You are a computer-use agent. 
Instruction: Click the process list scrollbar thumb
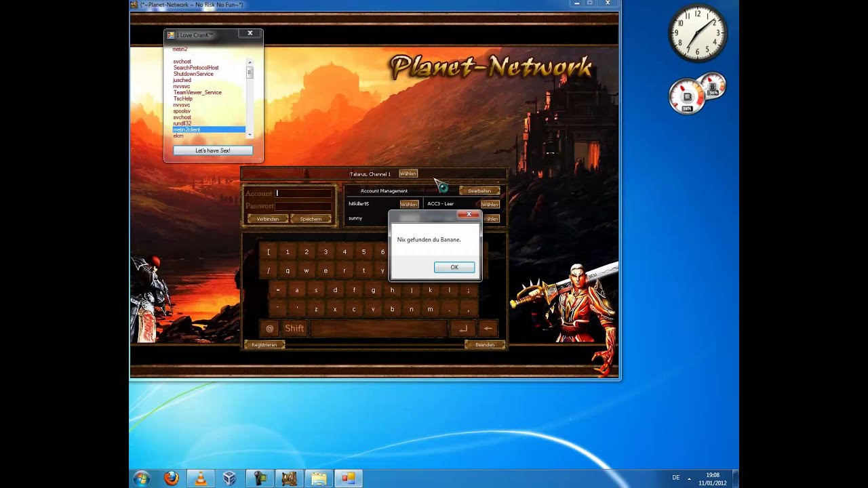tap(250, 73)
